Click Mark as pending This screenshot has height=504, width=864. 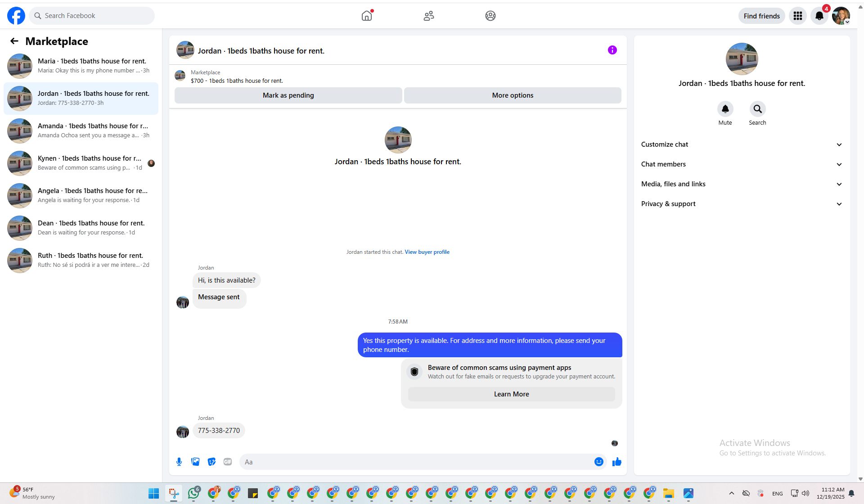coord(288,95)
